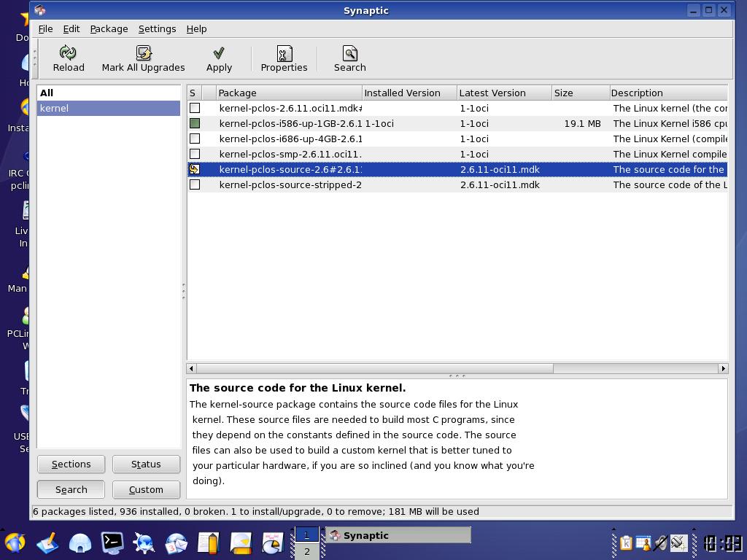
Task: Click the install-marked status icon of kernel-pclos-source-2.6
Action: (x=194, y=169)
